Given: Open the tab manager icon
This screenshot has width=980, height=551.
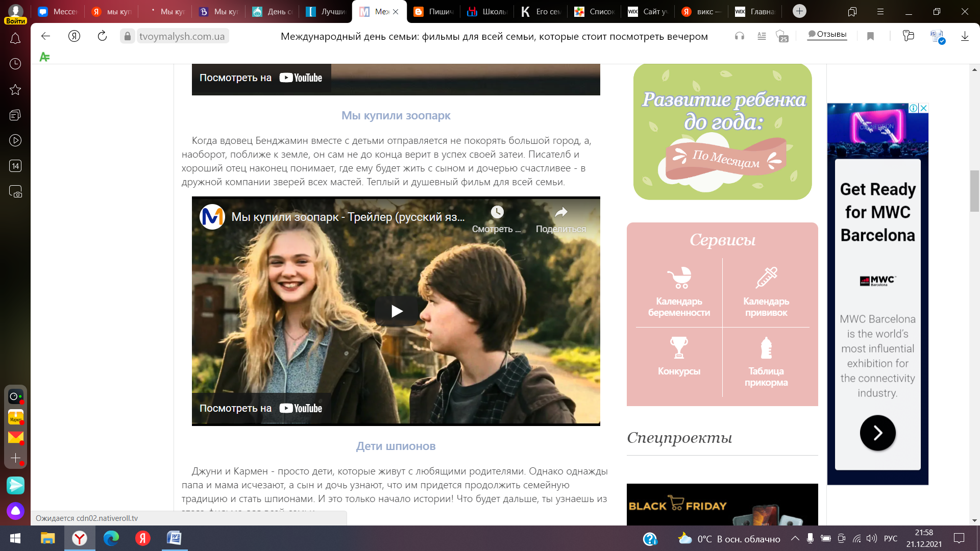Looking at the screenshot, I should tap(852, 11).
